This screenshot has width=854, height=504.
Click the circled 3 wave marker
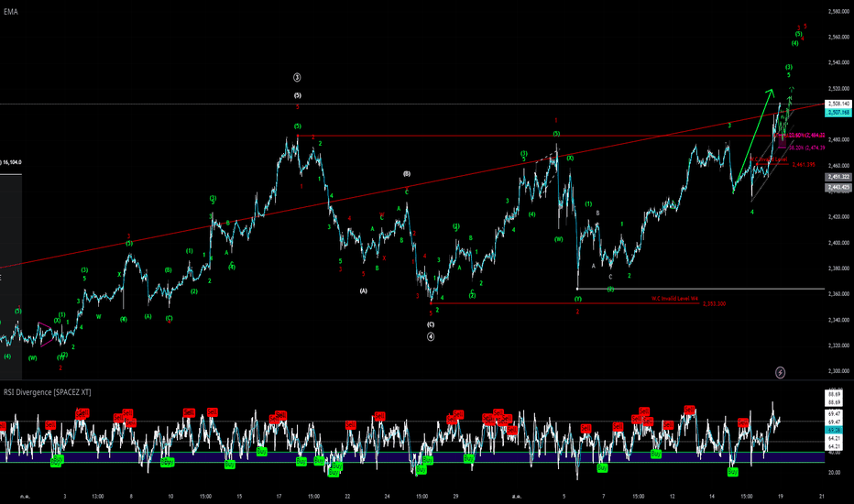(297, 77)
